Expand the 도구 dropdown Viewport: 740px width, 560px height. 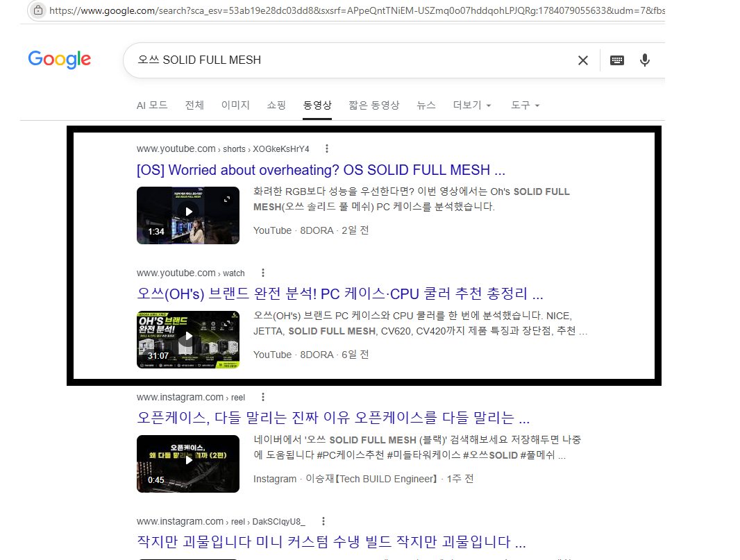525,105
